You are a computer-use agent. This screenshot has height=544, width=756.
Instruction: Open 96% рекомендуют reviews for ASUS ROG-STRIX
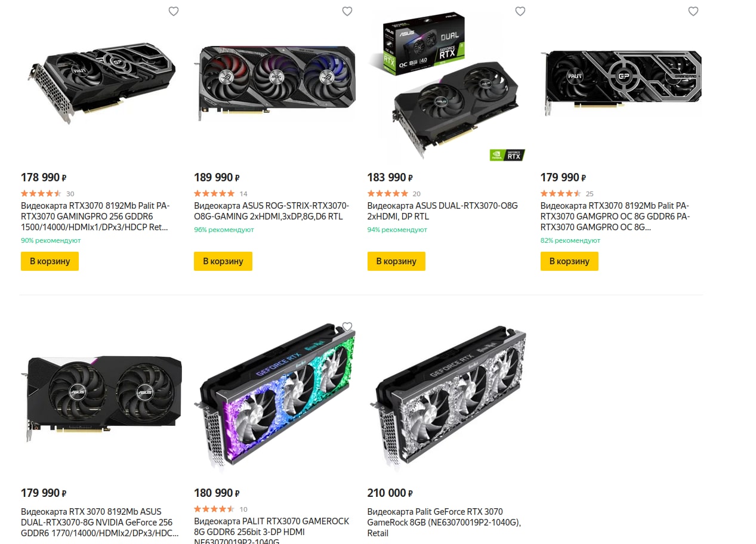[224, 230]
